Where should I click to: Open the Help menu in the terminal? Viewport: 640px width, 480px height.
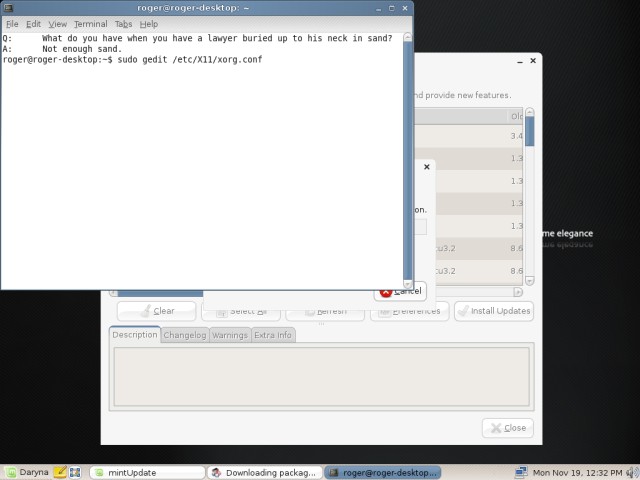point(149,24)
